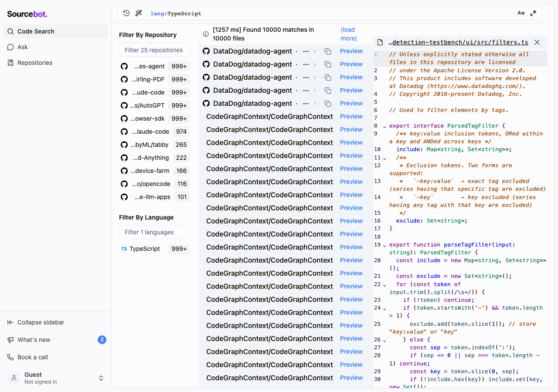Close the filters.ts preview panel

(537, 42)
